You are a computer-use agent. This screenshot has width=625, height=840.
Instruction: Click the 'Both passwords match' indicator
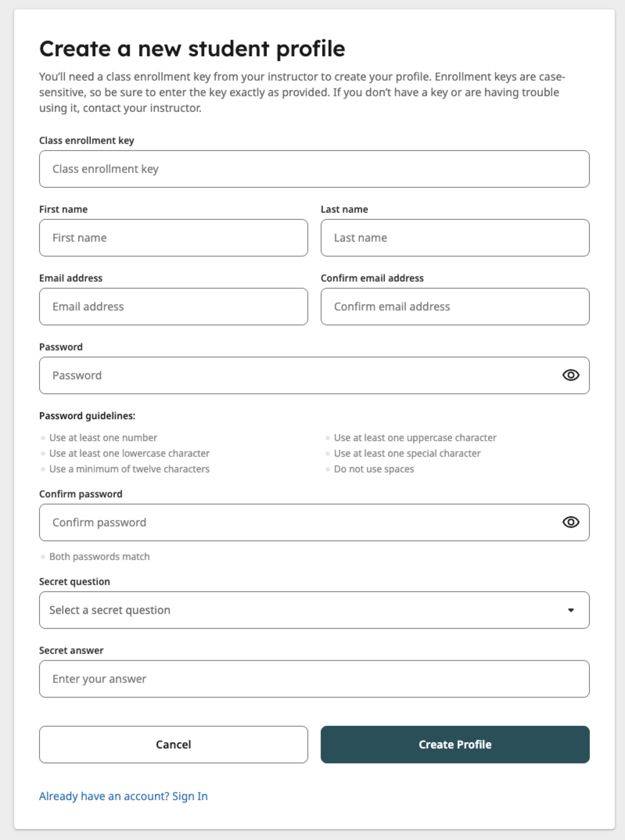99,556
